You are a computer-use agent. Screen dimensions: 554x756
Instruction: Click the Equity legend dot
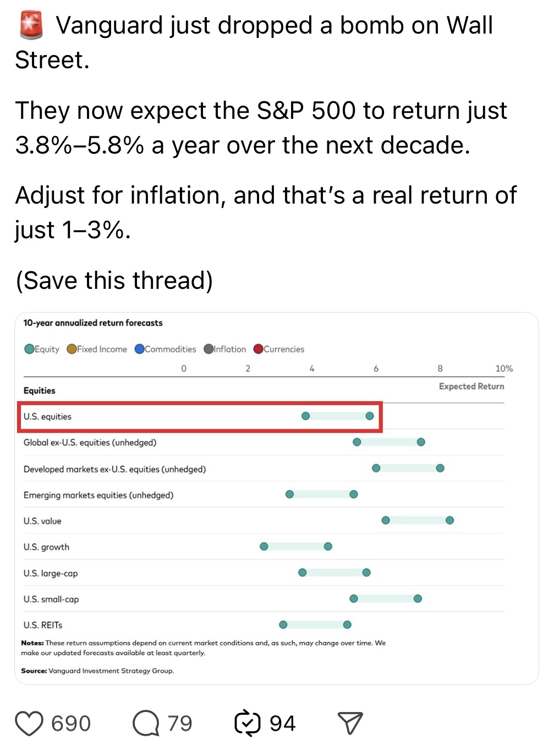pyautogui.click(x=29, y=349)
